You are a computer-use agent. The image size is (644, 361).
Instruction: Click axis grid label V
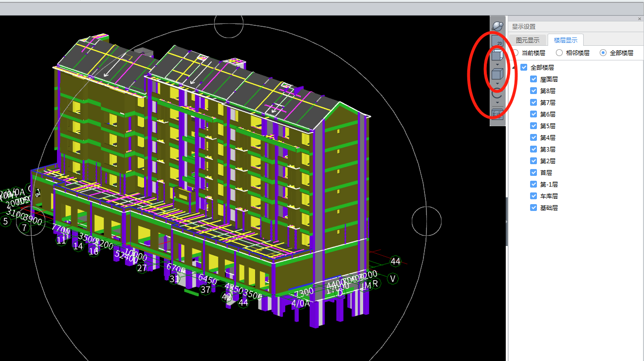click(392, 279)
